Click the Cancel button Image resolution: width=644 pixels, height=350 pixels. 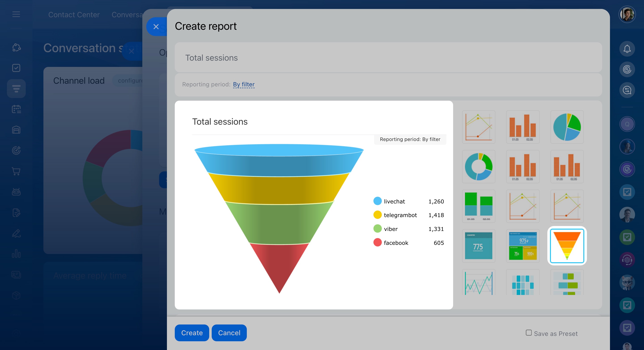pos(229,333)
